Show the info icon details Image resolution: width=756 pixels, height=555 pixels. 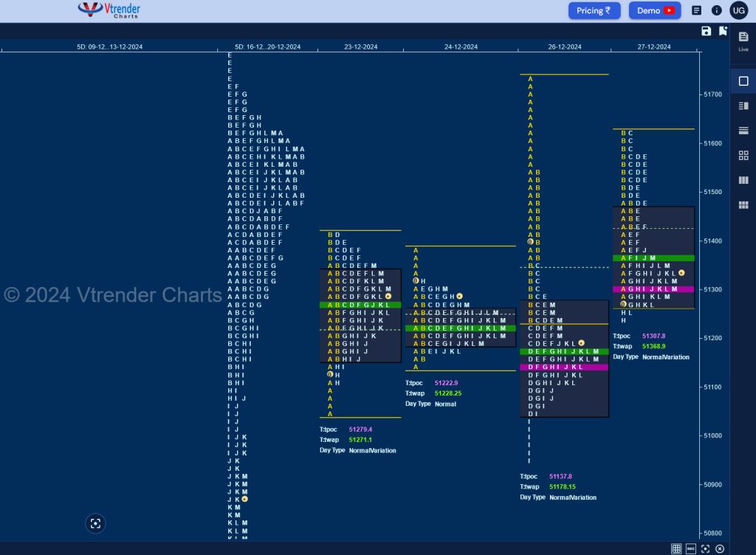[716, 10]
